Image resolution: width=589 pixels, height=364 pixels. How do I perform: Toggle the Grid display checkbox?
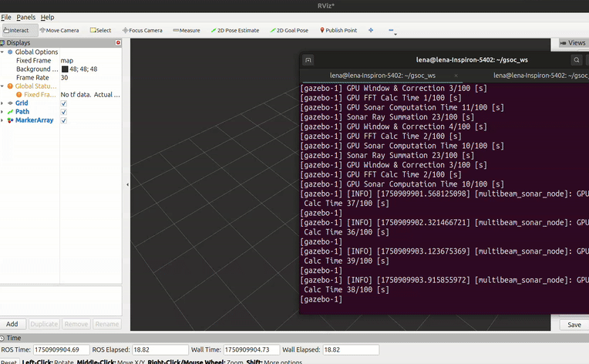[64, 103]
